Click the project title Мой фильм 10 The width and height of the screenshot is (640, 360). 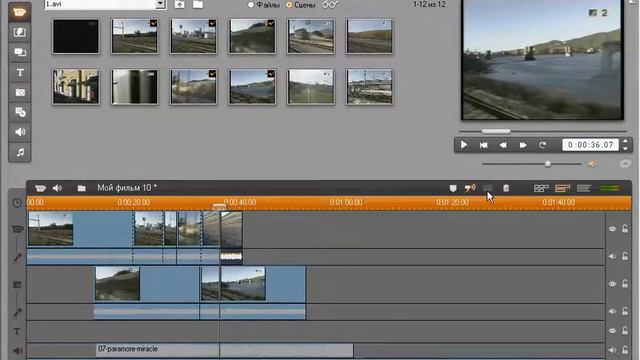[x=127, y=188]
